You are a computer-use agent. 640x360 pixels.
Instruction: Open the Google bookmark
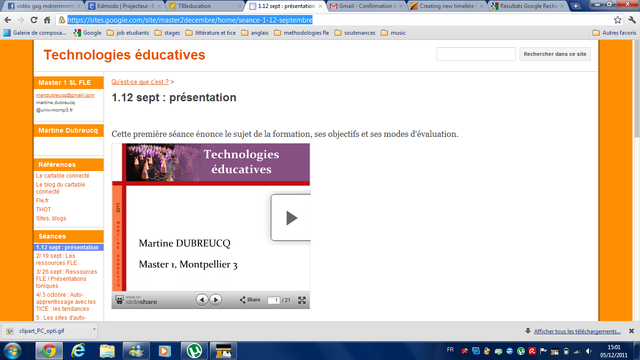coord(87,33)
